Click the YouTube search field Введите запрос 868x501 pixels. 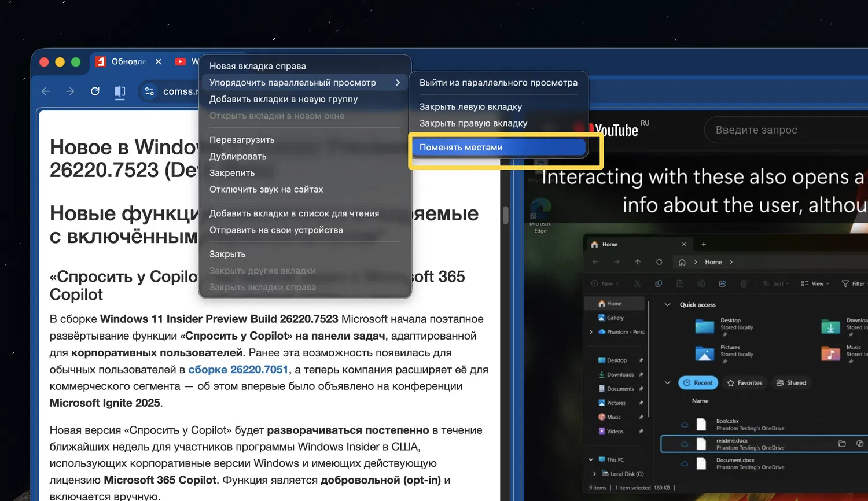[786, 130]
